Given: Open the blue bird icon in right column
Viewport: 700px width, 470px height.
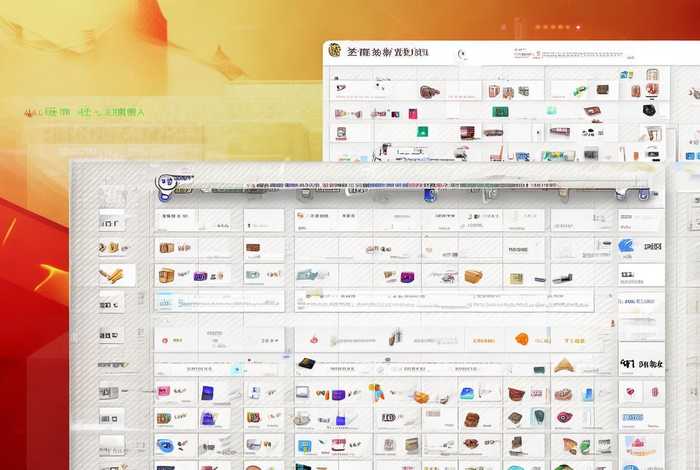Looking at the screenshot, I should 626,245.
